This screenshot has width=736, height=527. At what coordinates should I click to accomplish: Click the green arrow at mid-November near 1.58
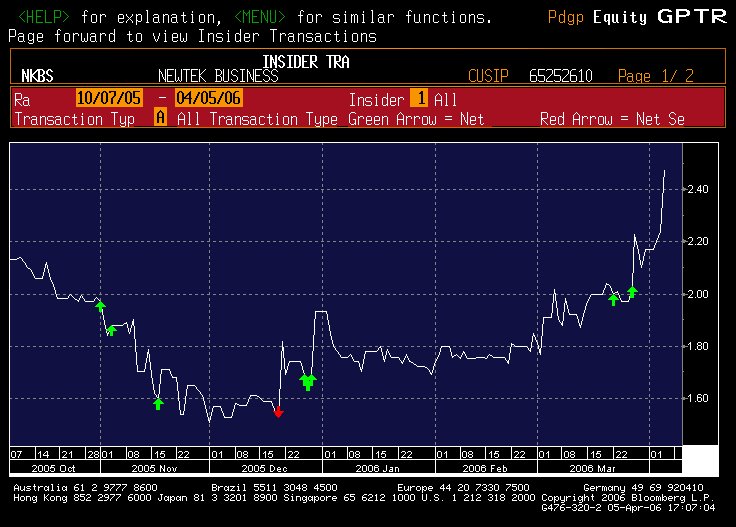click(158, 404)
